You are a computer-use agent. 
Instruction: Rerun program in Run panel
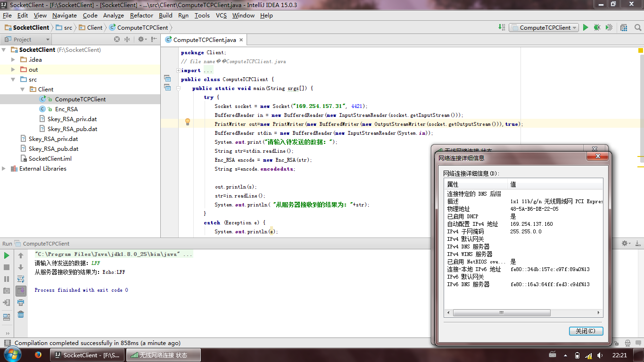click(7, 255)
